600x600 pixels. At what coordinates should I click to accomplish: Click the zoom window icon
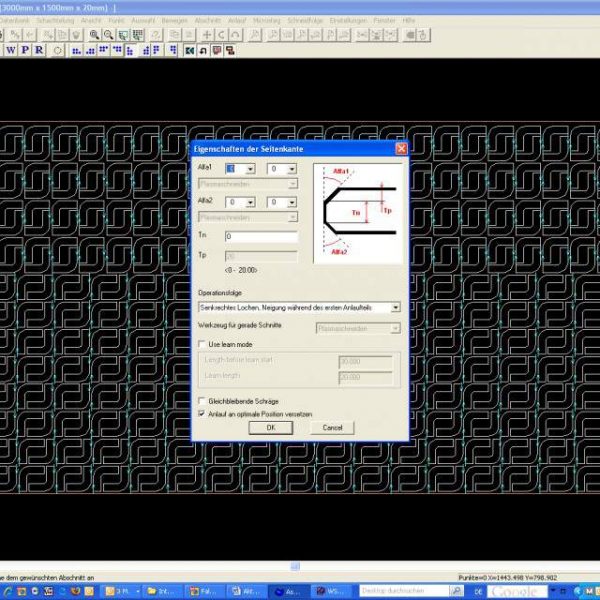pos(123,35)
